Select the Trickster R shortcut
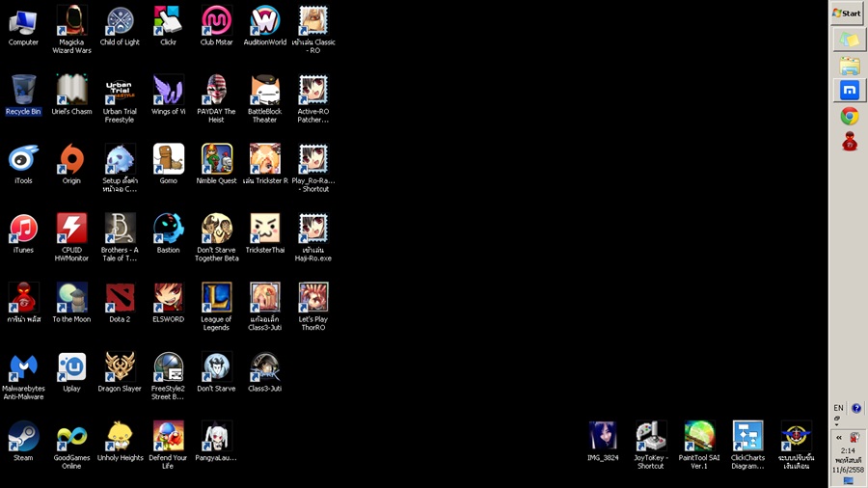 [264, 164]
